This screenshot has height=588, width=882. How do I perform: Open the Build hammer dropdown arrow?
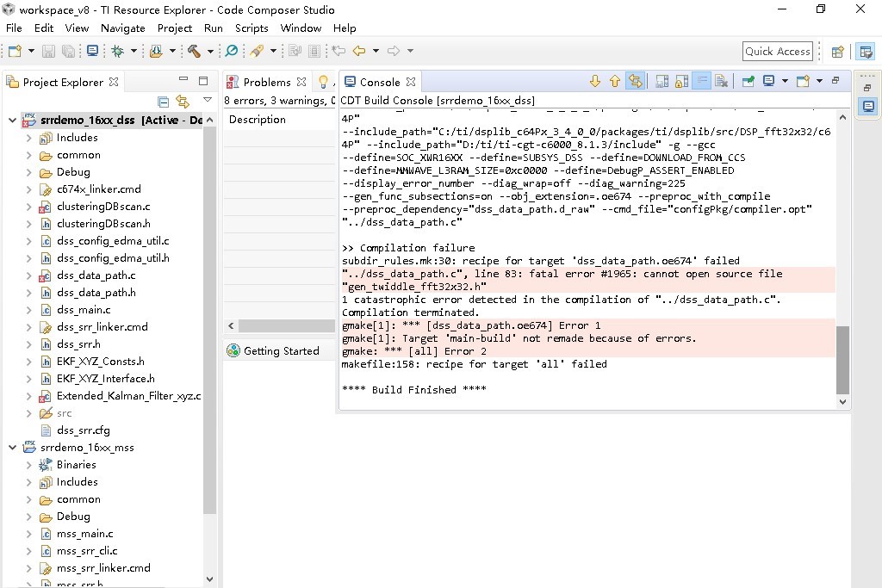point(210,51)
